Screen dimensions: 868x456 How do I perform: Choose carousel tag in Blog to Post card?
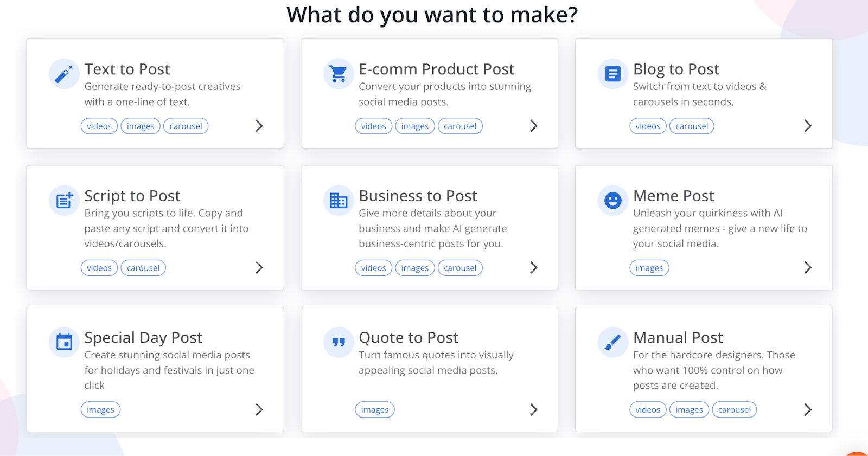click(692, 126)
